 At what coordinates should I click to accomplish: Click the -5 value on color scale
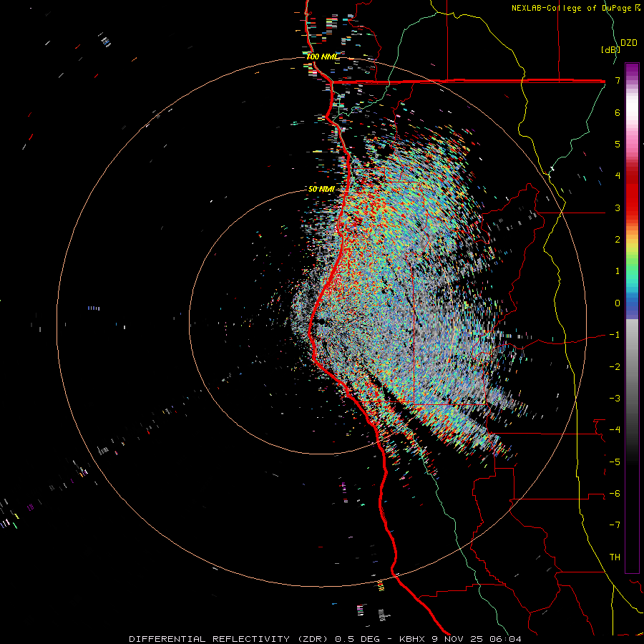pos(615,462)
